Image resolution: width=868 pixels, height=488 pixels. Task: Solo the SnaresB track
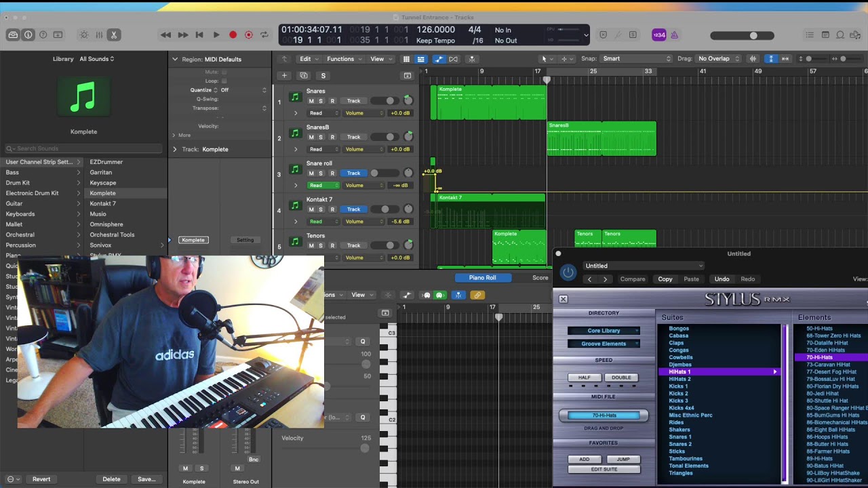click(321, 137)
